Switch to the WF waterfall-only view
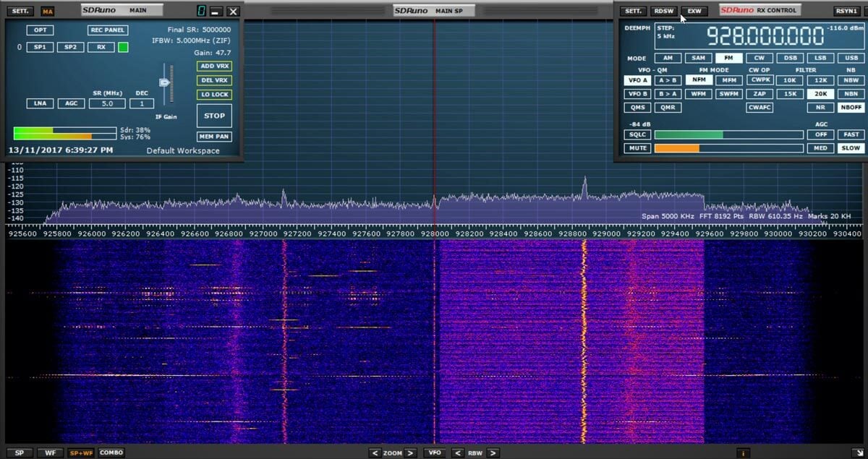This screenshot has height=459, width=868. (50, 452)
